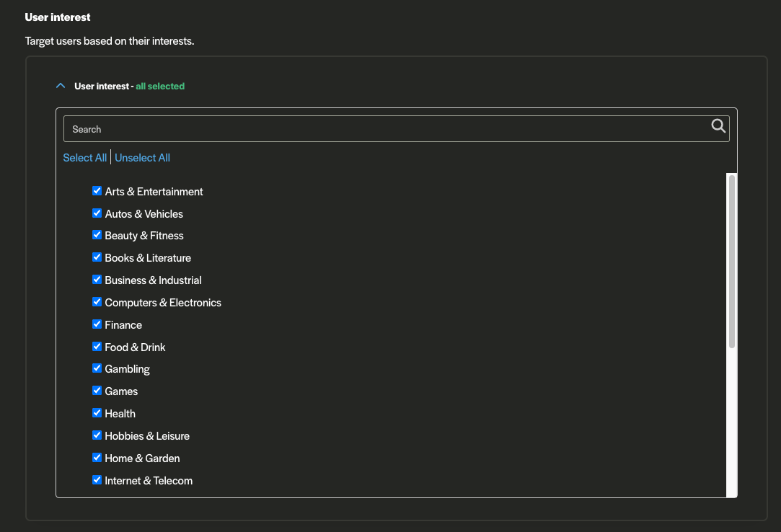This screenshot has width=781, height=532.
Task: Uncheck the Health checkbox
Action: [97, 413]
